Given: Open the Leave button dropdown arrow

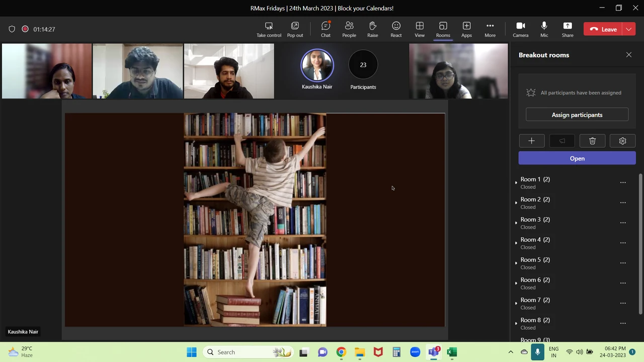Looking at the screenshot, I should click(x=629, y=29).
